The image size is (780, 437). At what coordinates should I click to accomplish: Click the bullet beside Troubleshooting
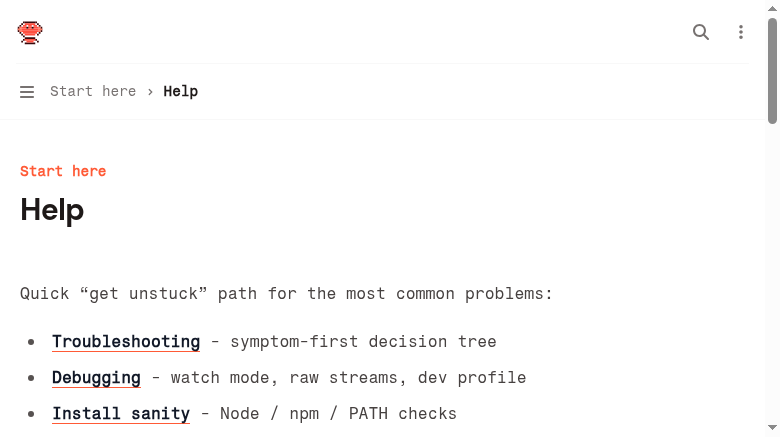tap(31, 342)
